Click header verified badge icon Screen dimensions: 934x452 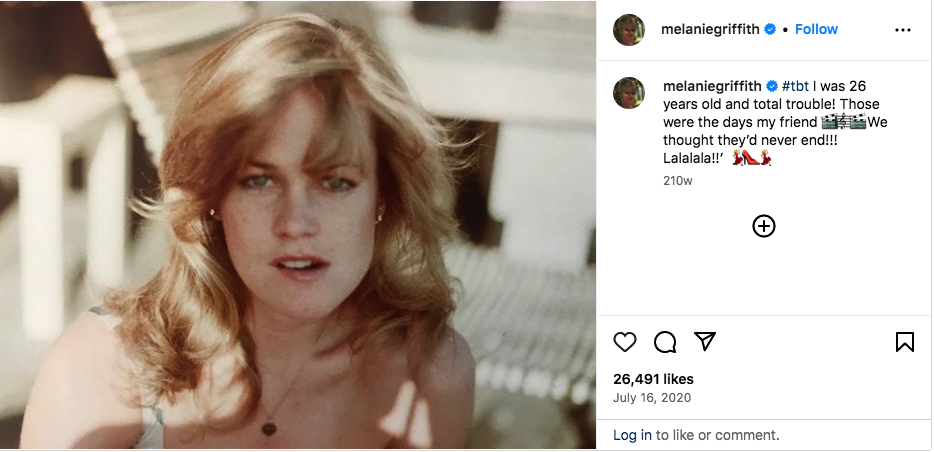770,30
